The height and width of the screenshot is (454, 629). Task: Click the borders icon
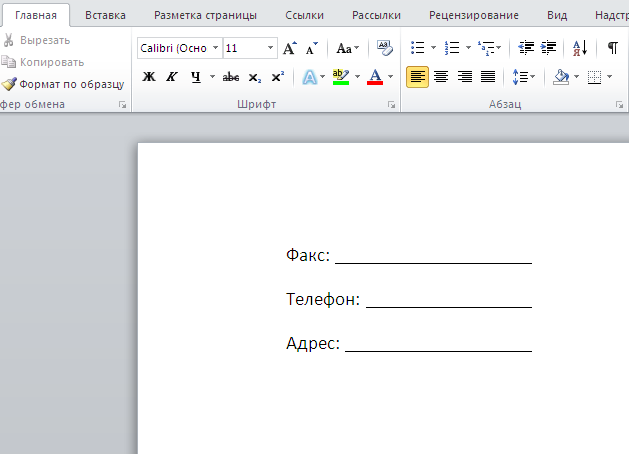pos(594,77)
